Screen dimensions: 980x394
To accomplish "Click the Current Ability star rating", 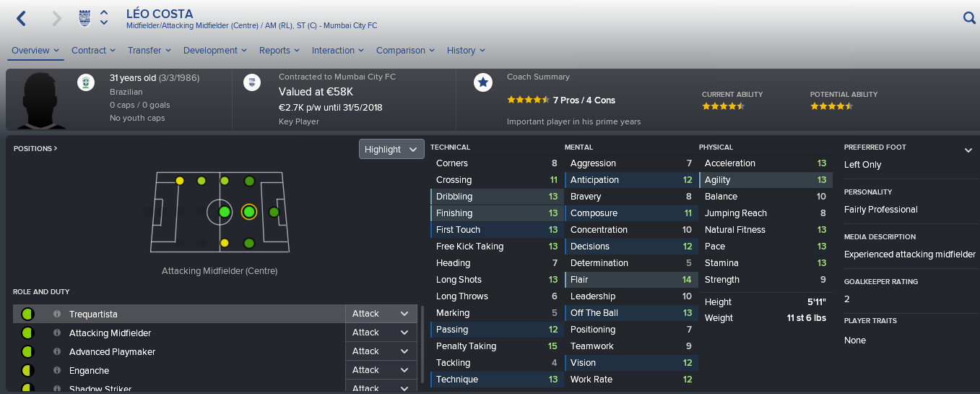I will coord(723,106).
